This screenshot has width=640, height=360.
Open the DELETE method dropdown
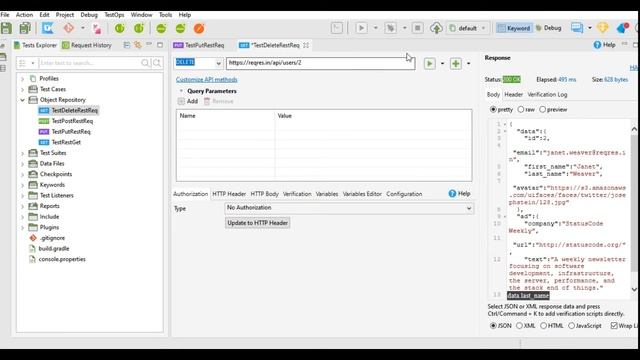tap(218, 63)
